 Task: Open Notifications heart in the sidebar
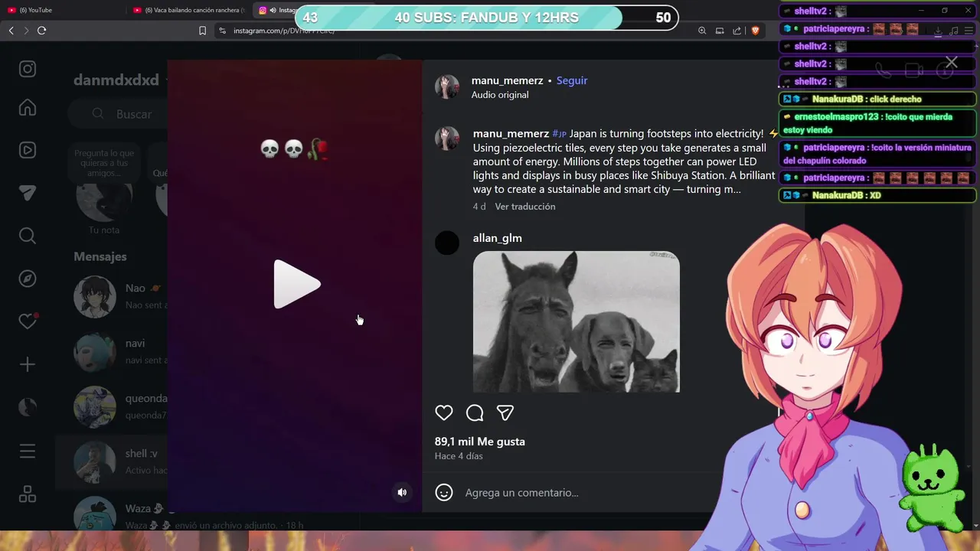28,321
